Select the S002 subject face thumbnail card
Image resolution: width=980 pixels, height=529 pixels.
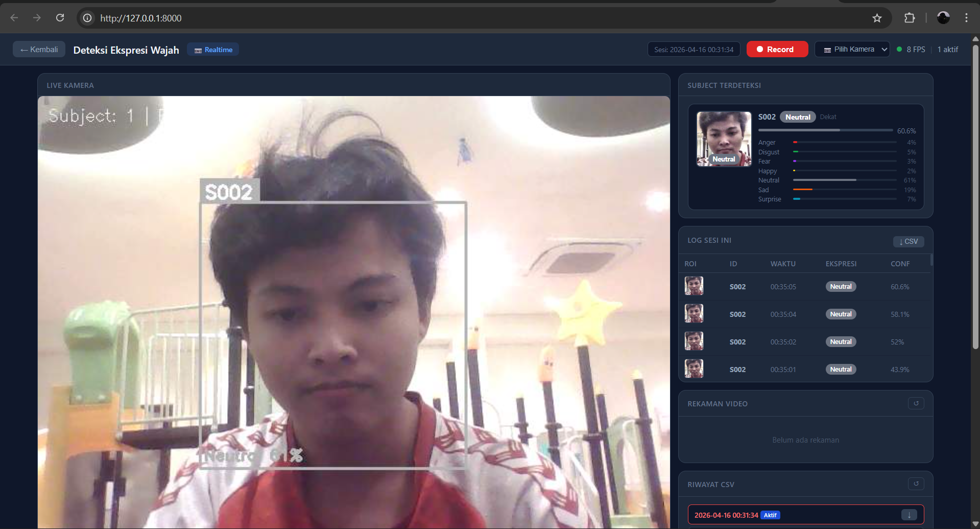(x=724, y=139)
